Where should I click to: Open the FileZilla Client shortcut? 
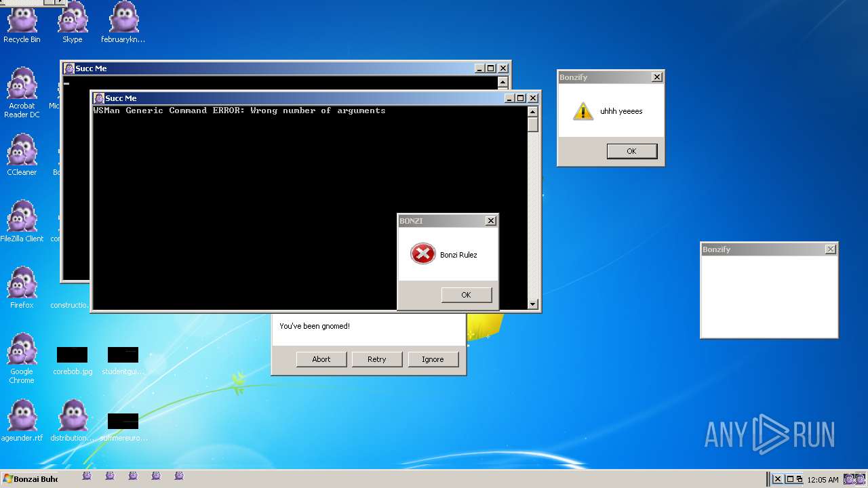(x=22, y=221)
